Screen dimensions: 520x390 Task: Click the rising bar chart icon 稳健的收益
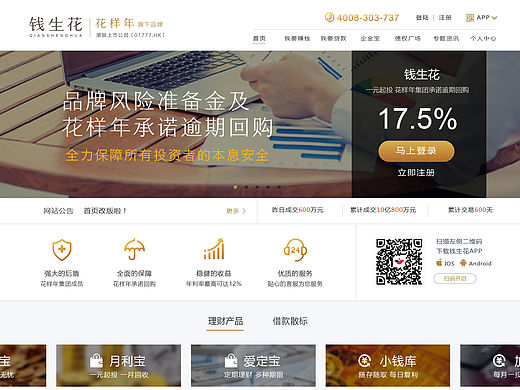[214, 249]
